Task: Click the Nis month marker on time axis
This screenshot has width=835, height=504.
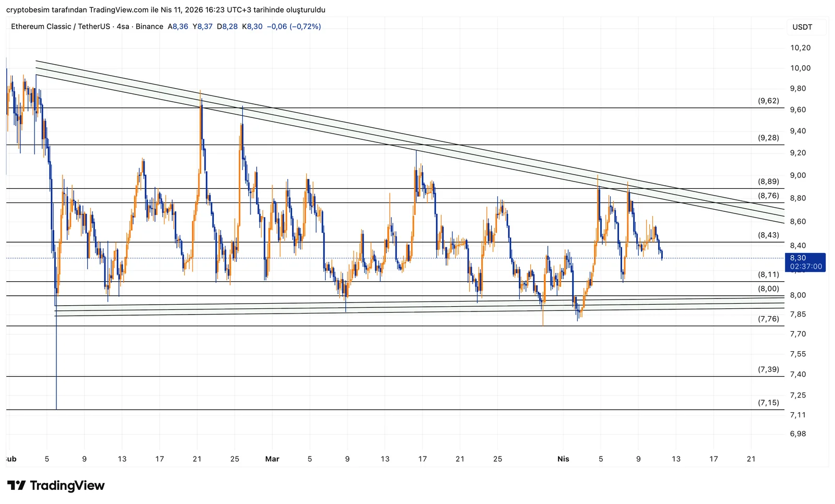Action: click(563, 459)
